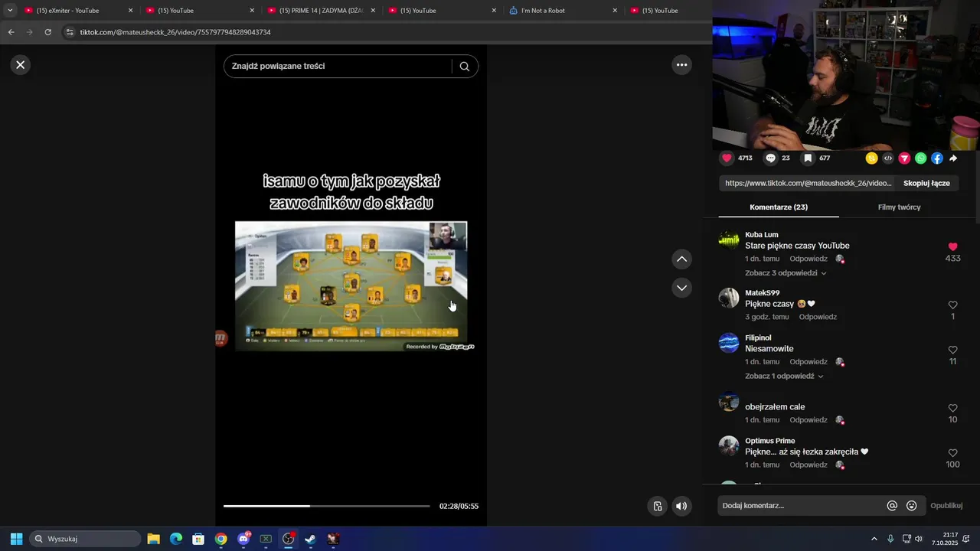Switch to I'm Not a Robot browser tab
Screen dimensions: 980x551
(563, 11)
